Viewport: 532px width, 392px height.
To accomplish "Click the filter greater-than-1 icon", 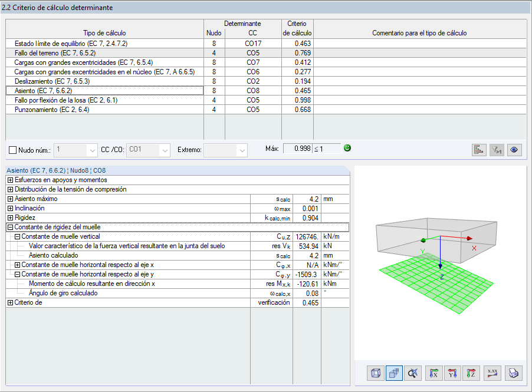I will (497, 150).
